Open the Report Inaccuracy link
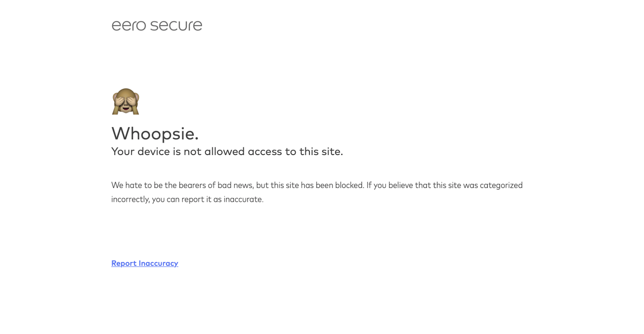 [x=145, y=263]
